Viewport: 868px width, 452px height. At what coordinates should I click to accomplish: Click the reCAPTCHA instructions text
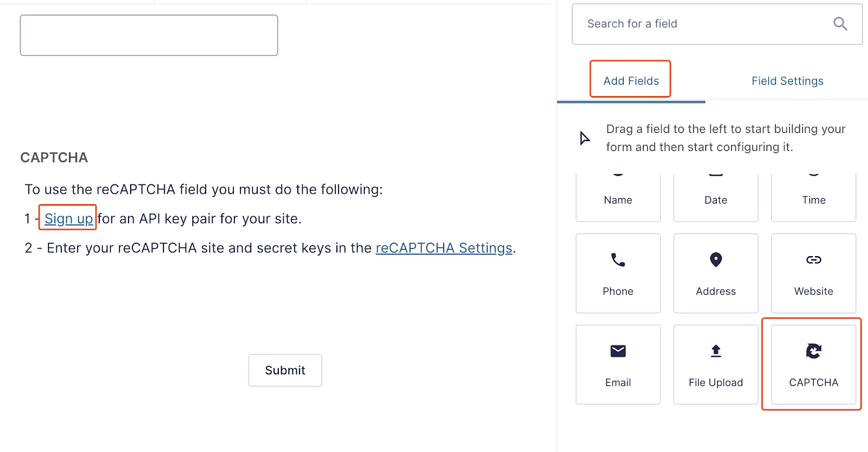coord(203,189)
